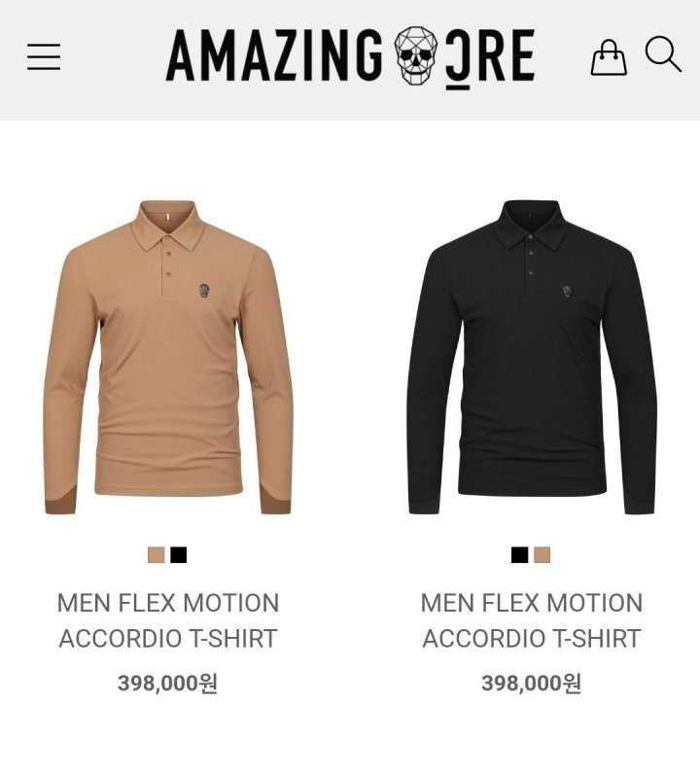Viewport: 700px width, 773px height.
Task: Click the 398,000원 price under the beige shirt
Action: pyautogui.click(x=167, y=684)
